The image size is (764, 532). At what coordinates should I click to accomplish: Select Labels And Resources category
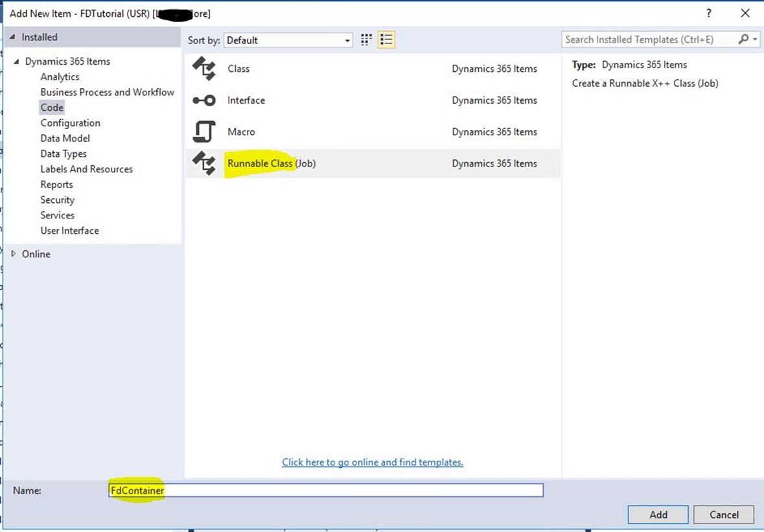[87, 169]
